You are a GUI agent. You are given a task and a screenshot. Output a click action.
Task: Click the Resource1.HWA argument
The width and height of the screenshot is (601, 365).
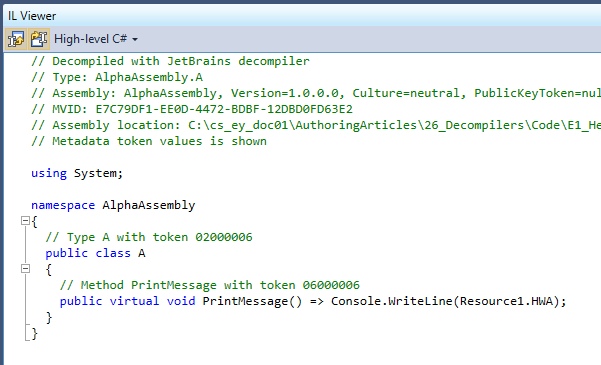(506, 301)
